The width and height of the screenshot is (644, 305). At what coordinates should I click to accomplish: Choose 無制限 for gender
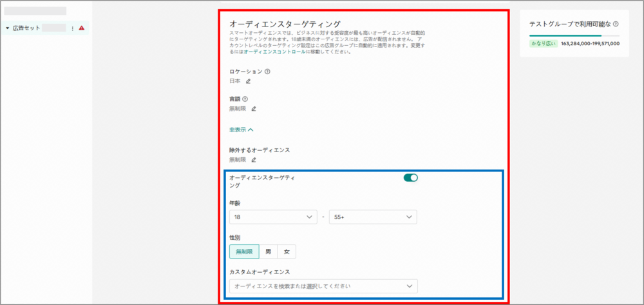pos(244,251)
